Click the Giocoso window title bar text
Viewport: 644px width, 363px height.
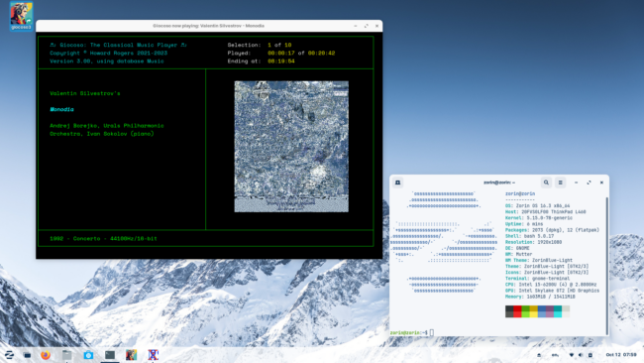click(209, 26)
